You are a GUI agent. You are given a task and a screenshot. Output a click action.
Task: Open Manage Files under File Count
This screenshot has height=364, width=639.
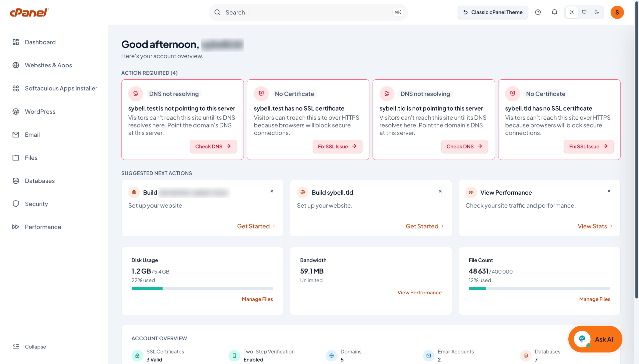595,299
